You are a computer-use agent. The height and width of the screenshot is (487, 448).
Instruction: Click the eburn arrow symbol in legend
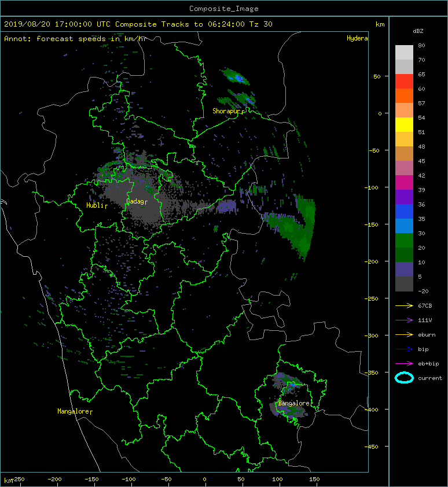pos(404,335)
